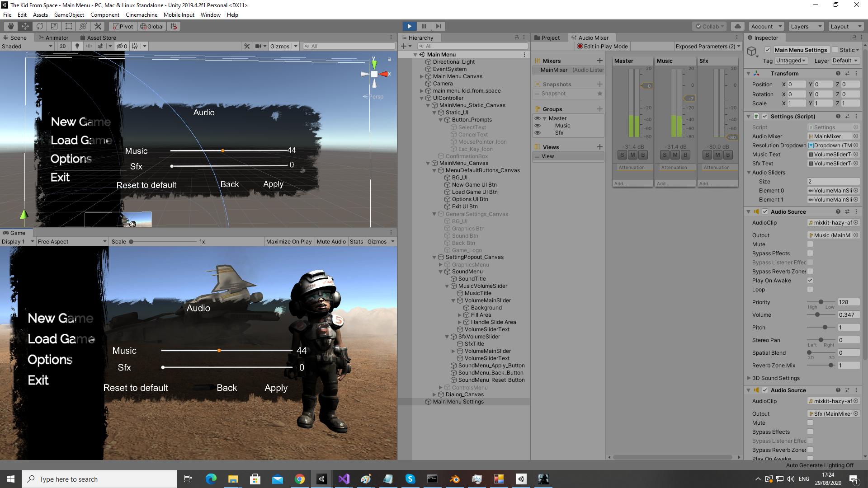Adjust the Volume slider in Audio Source
The image size is (868, 488).
tap(817, 315)
